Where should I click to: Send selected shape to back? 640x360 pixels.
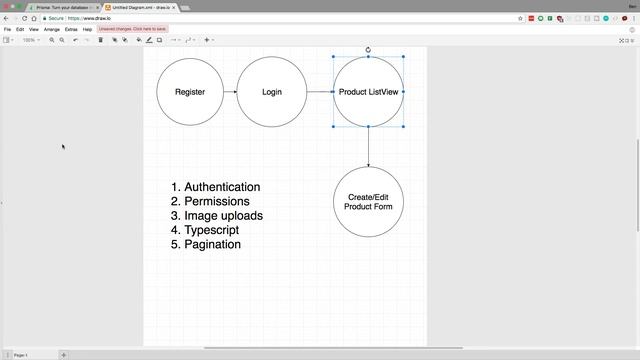coord(125,40)
